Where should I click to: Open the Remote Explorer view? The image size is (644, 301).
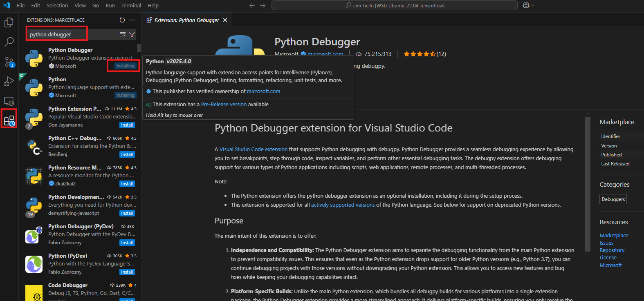coord(9,101)
